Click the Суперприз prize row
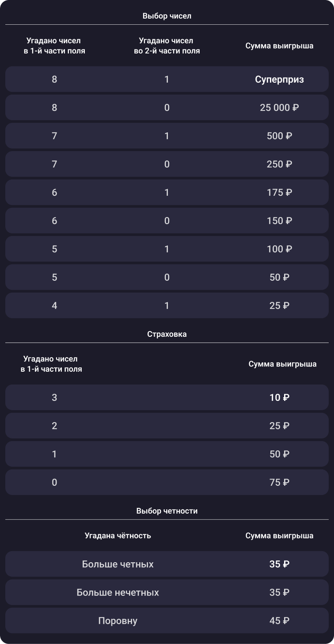This screenshot has width=334, height=644. [167, 80]
